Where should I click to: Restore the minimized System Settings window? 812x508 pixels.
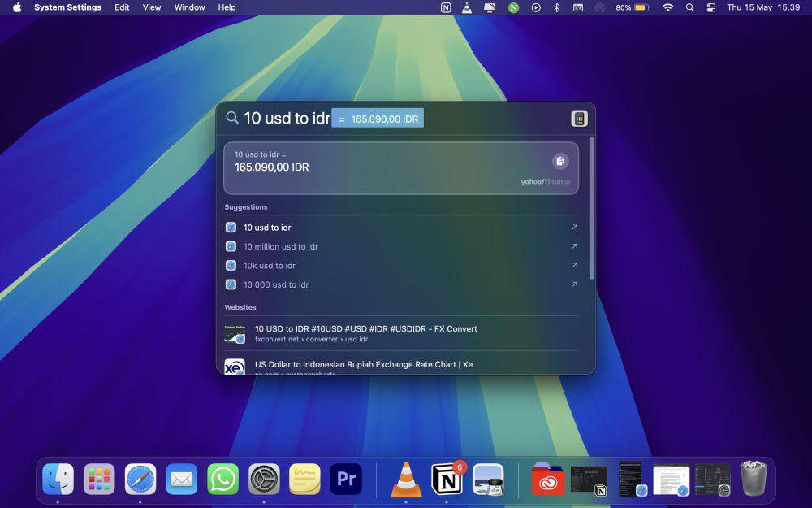tap(713, 480)
